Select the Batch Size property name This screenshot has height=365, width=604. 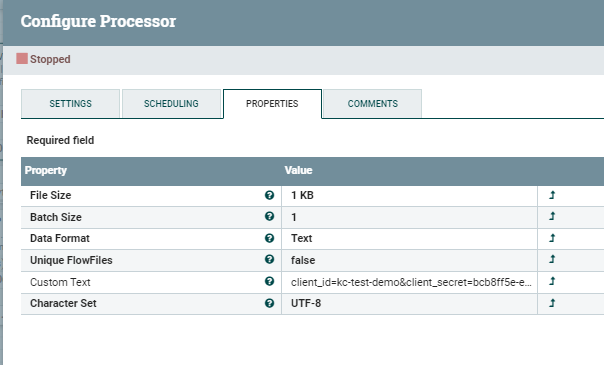pyautogui.click(x=56, y=217)
